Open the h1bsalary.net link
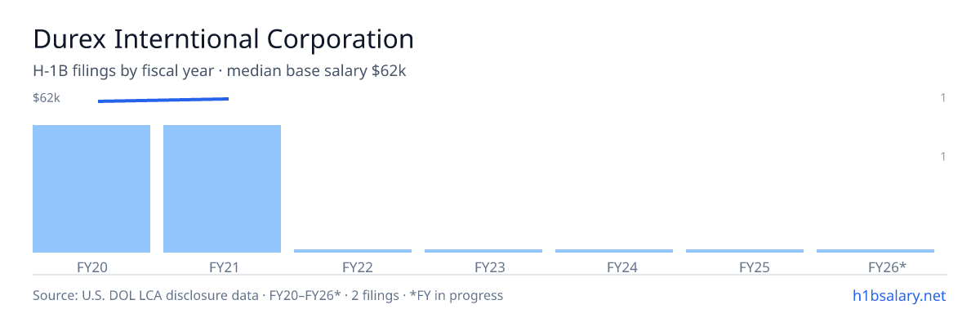980x327 pixels. [x=898, y=295]
